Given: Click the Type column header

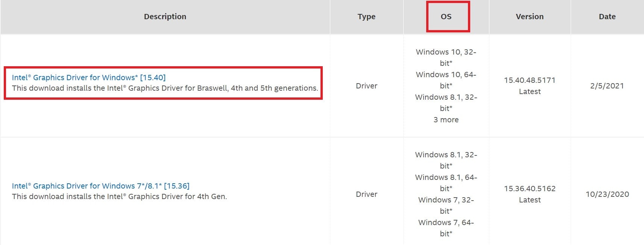Looking at the screenshot, I should [x=367, y=17].
